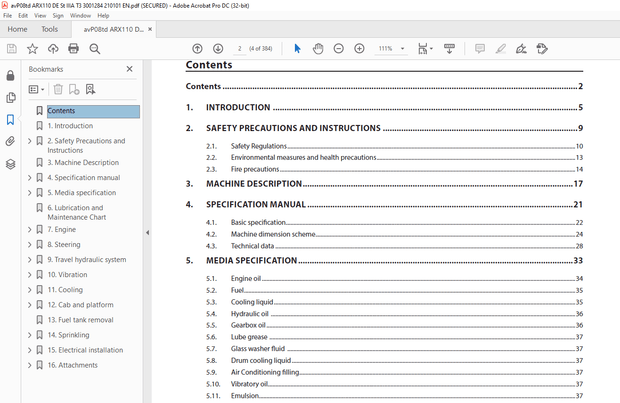Expand the 7. Engine bookmark

point(29,229)
